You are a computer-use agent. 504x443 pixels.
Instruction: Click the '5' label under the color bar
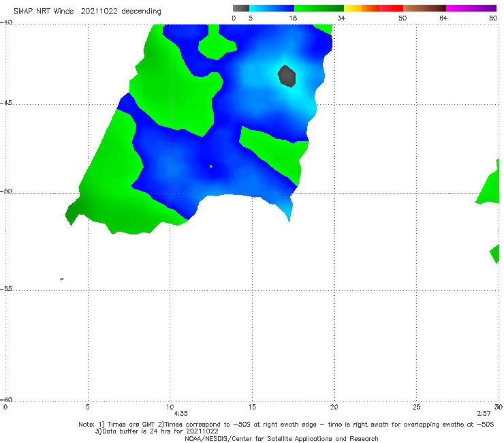coord(251,18)
